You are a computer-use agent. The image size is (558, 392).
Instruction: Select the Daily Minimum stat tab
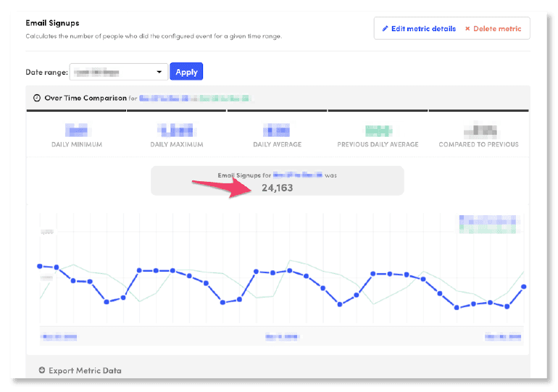tap(77, 135)
